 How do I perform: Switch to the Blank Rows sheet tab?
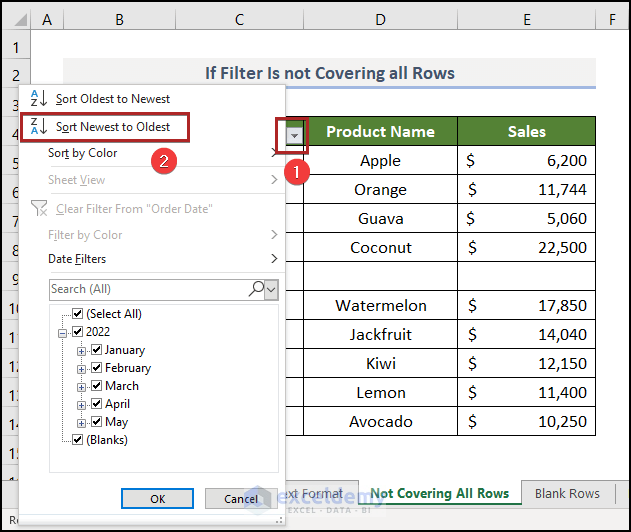567,493
